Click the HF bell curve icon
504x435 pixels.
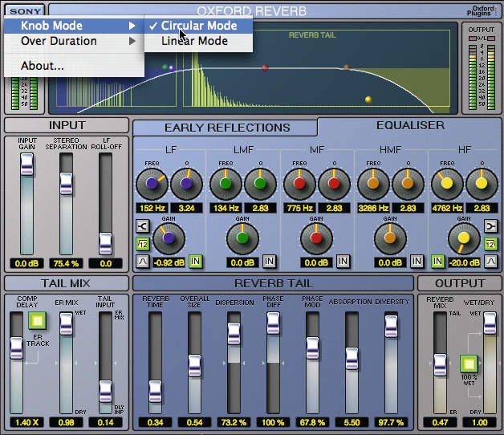tap(490, 262)
